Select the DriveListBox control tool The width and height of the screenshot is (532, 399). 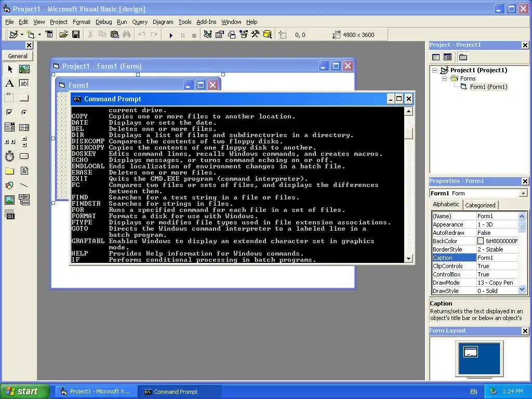click(24, 156)
